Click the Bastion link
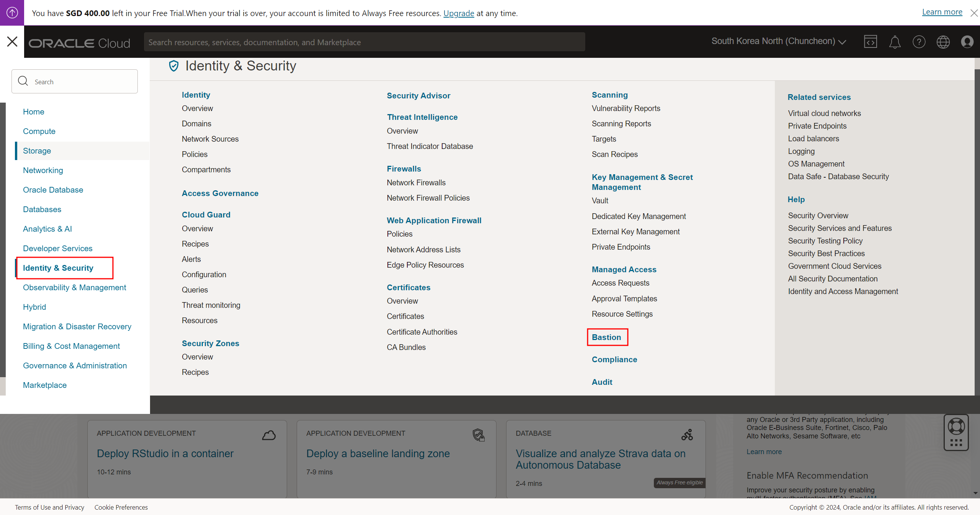 pyautogui.click(x=606, y=337)
